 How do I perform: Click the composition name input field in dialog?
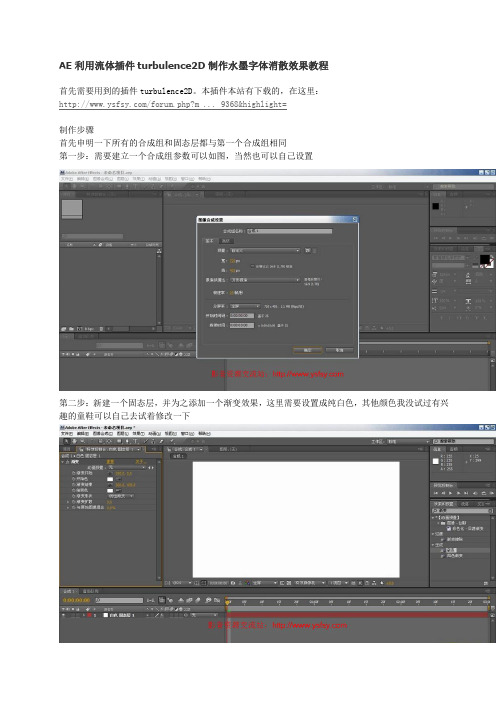[290, 231]
